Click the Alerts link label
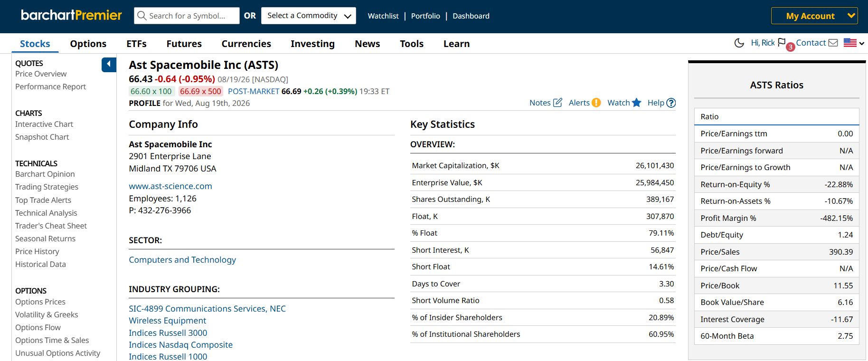Screen dimensions: 868x361 tap(579, 103)
